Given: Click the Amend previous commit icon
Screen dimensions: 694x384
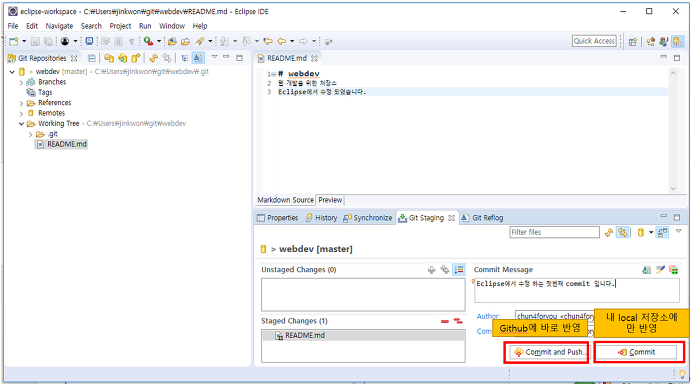Looking at the screenshot, I should coord(646,269).
